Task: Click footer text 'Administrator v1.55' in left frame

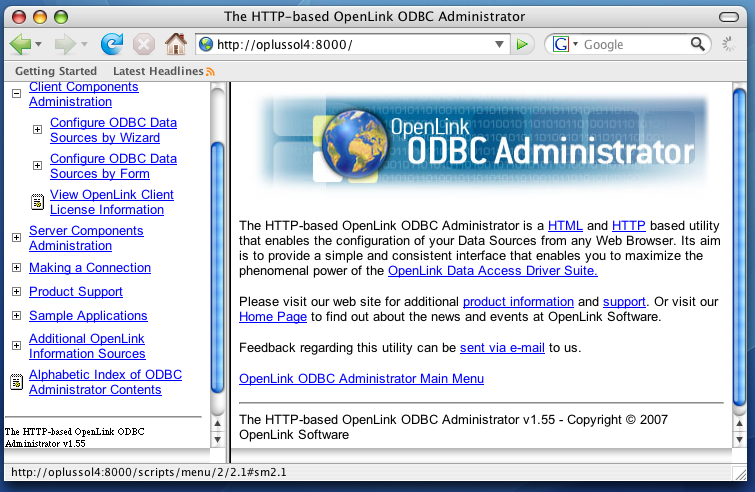Action: (45, 443)
